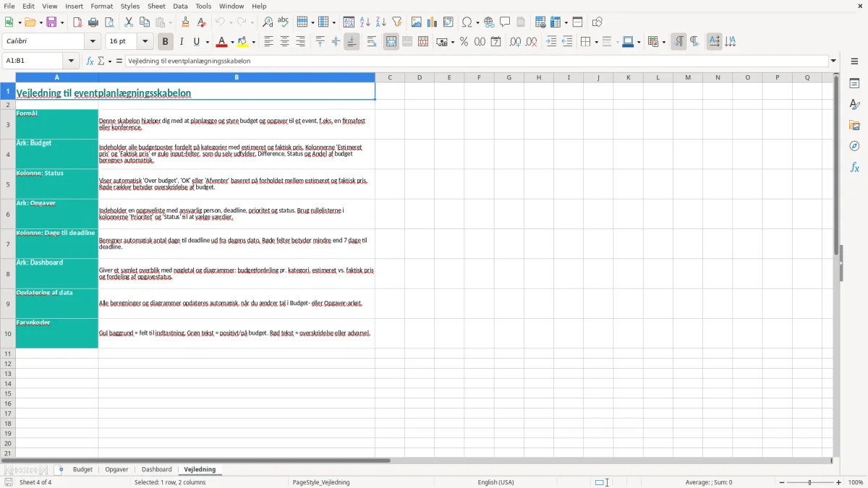Run the Spelling check icon
This screenshot has height=488, width=868.
[284, 22]
